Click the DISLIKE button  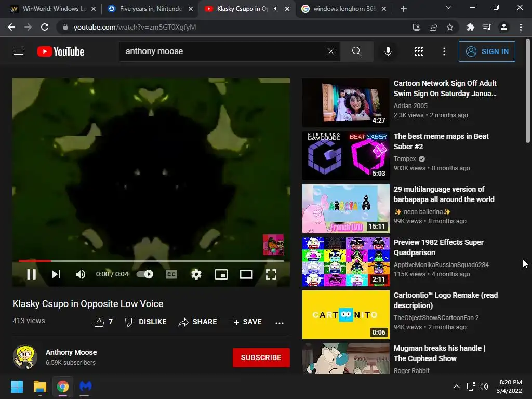(x=145, y=322)
